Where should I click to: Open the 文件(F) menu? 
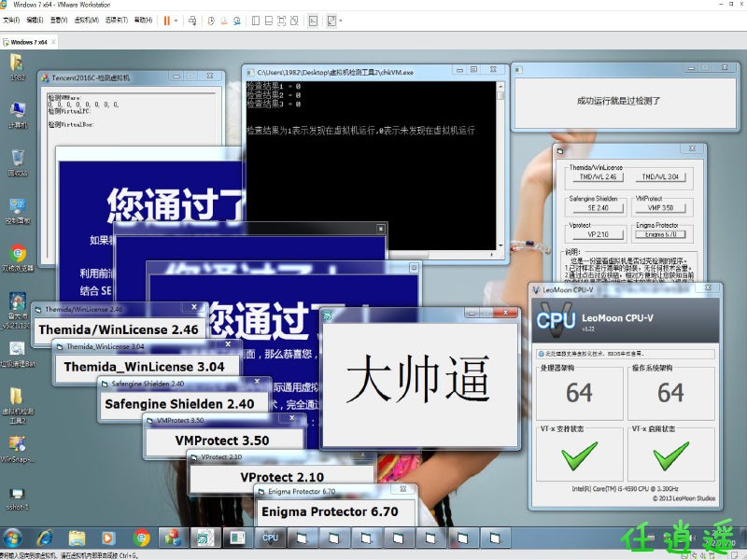click(11, 20)
